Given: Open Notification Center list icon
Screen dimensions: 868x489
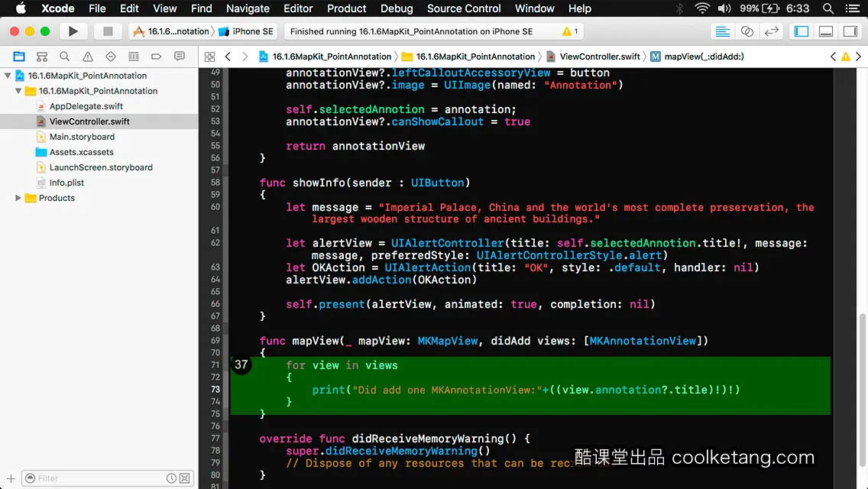Looking at the screenshot, I should [x=853, y=8].
